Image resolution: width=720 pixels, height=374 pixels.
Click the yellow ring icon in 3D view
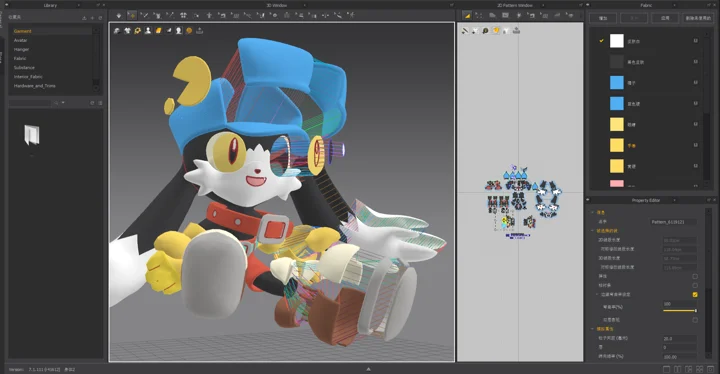137,31
